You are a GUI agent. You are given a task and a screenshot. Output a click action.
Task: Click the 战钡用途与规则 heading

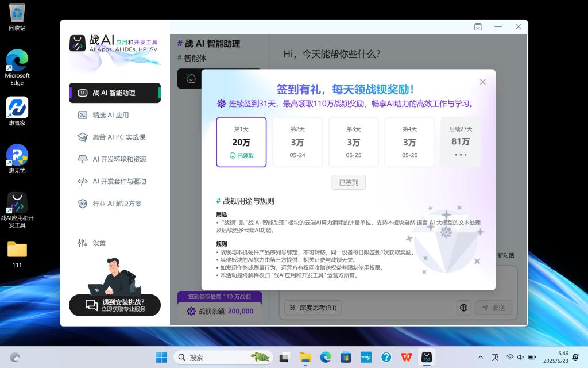245,201
